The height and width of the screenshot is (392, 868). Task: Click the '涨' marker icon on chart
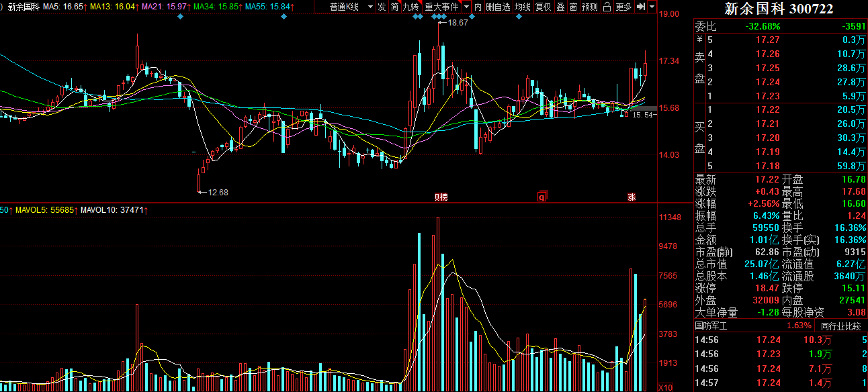click(x=632, y=197)
